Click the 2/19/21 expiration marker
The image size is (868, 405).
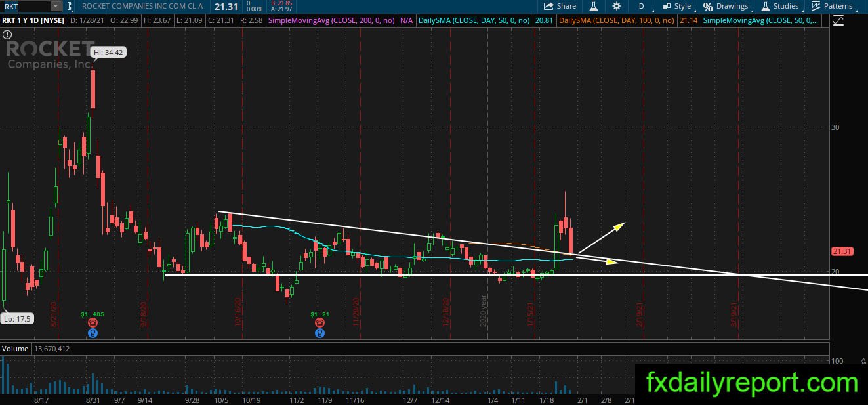point(640,314)
